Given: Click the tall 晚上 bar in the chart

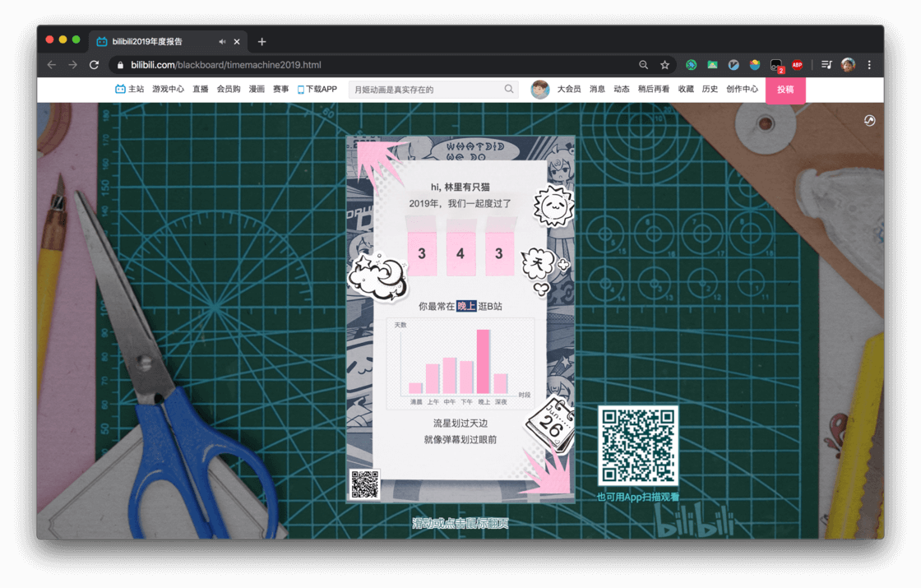Looking at the screenshot, I should pos(484,361).
